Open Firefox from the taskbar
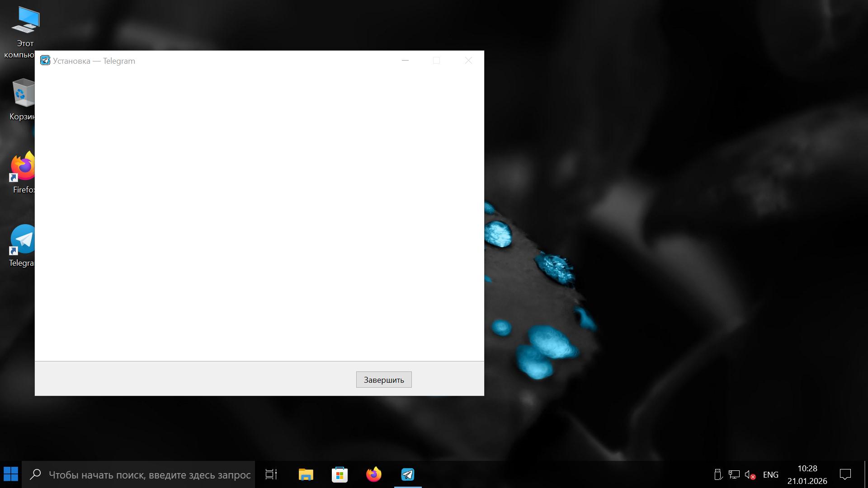This screenshot has width=868, height=488. point(373,474)
